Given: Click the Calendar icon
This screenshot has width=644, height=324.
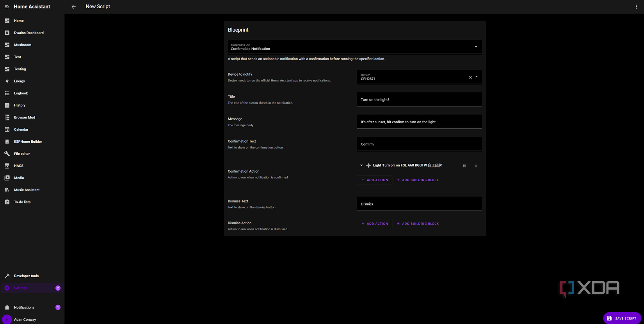Looking at the screenshot, I should pos(7,129).
